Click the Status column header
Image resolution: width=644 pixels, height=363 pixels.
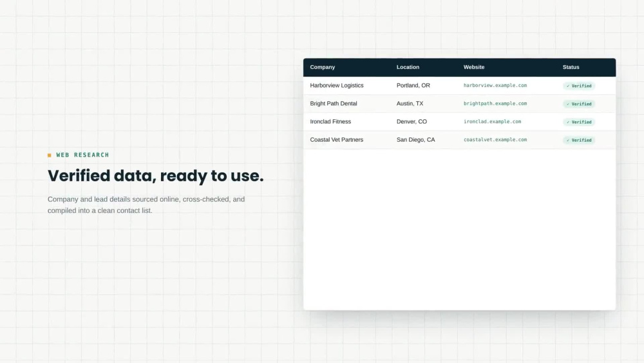tap(571, 67)
